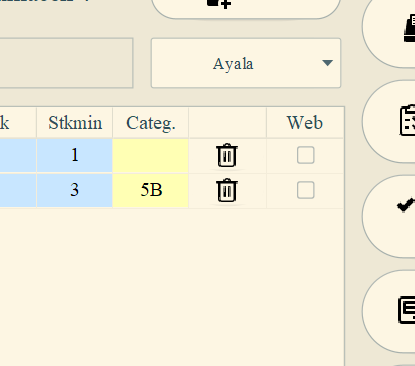Viewport: 415px width, 366px height.
Task: Click the blank header above trash icons
Action: coord(228,123)
